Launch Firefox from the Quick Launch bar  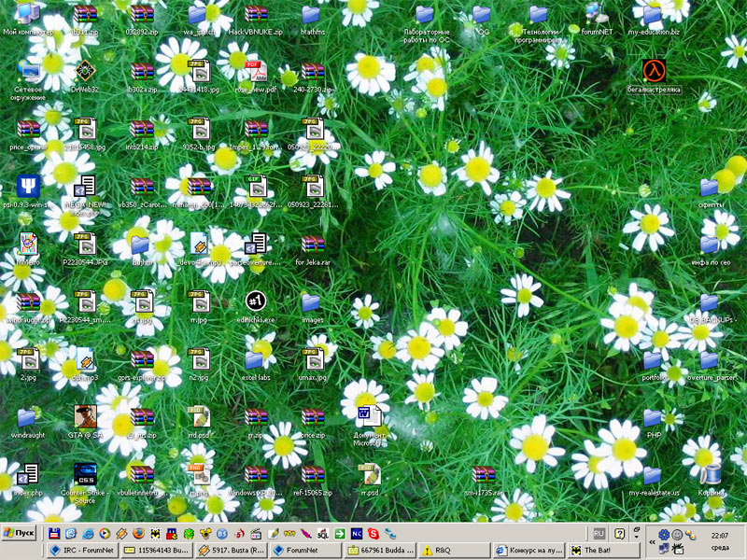(x=138, y=533)
